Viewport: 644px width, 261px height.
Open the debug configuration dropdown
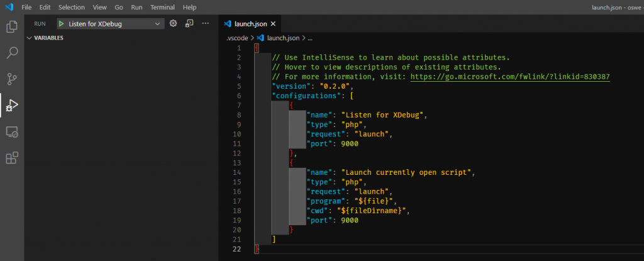click(x=111, y=24)
